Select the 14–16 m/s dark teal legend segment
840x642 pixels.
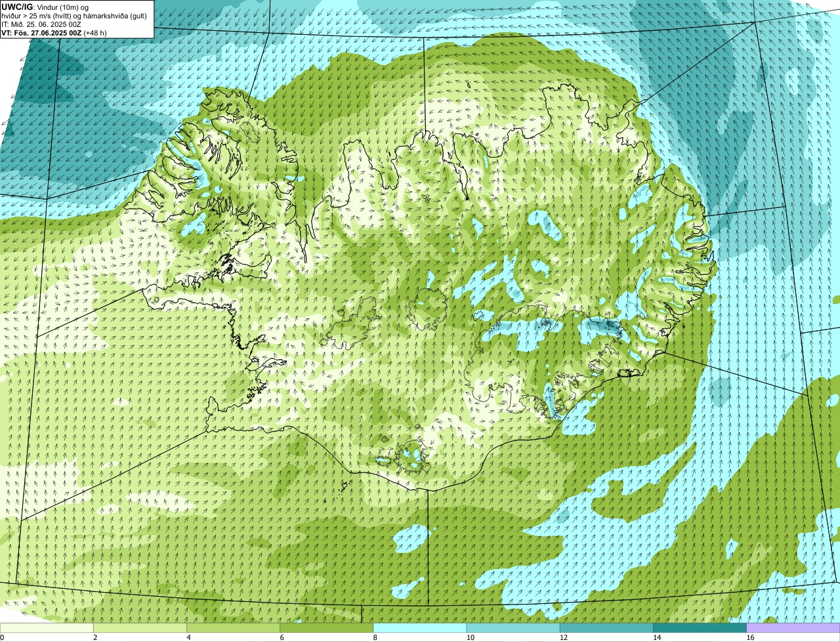(x=700, y=628)
